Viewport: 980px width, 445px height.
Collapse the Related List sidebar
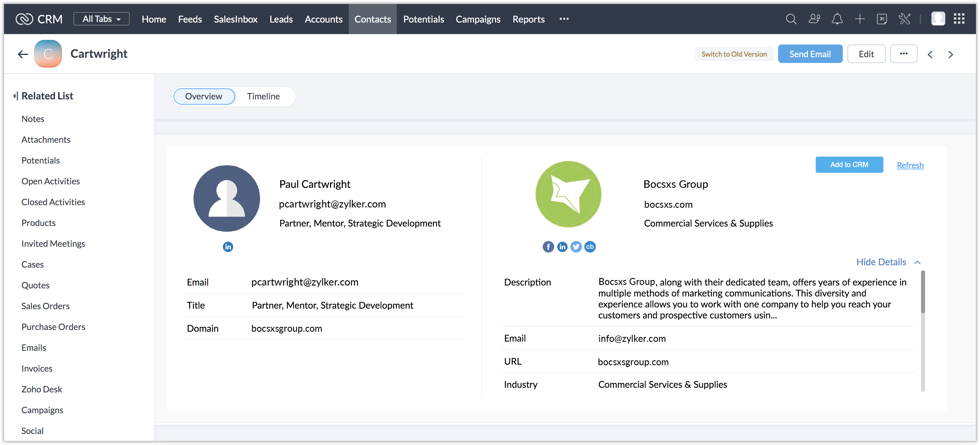pos(15,96)
